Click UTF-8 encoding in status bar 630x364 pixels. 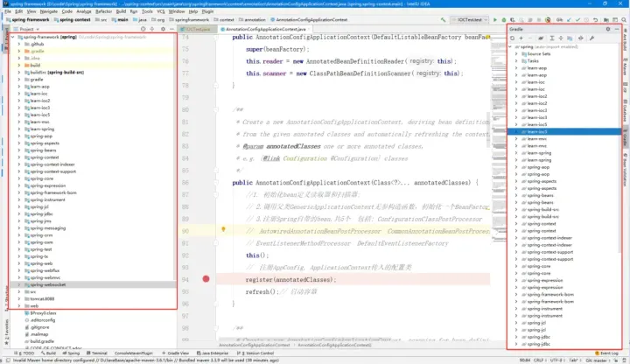[x=556, y=360]
